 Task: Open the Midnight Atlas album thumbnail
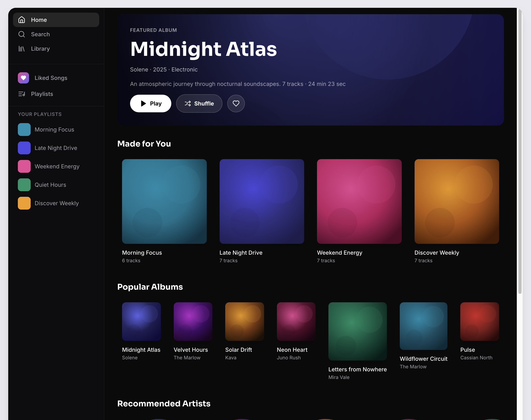141,322
